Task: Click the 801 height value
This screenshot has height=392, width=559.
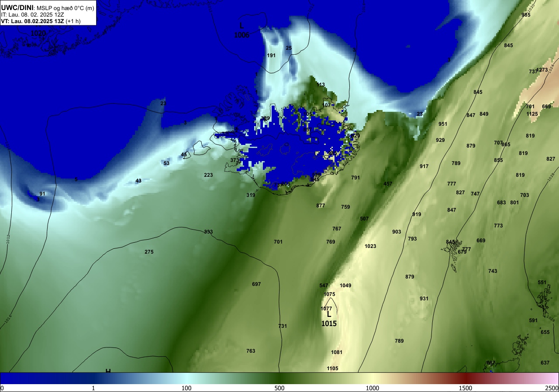Action: tap(514, 203)
